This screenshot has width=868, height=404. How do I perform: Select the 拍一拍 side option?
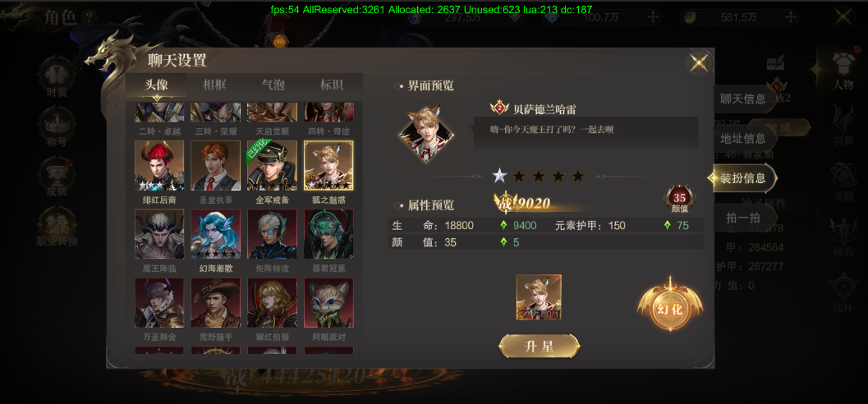(x=742, y=218)
